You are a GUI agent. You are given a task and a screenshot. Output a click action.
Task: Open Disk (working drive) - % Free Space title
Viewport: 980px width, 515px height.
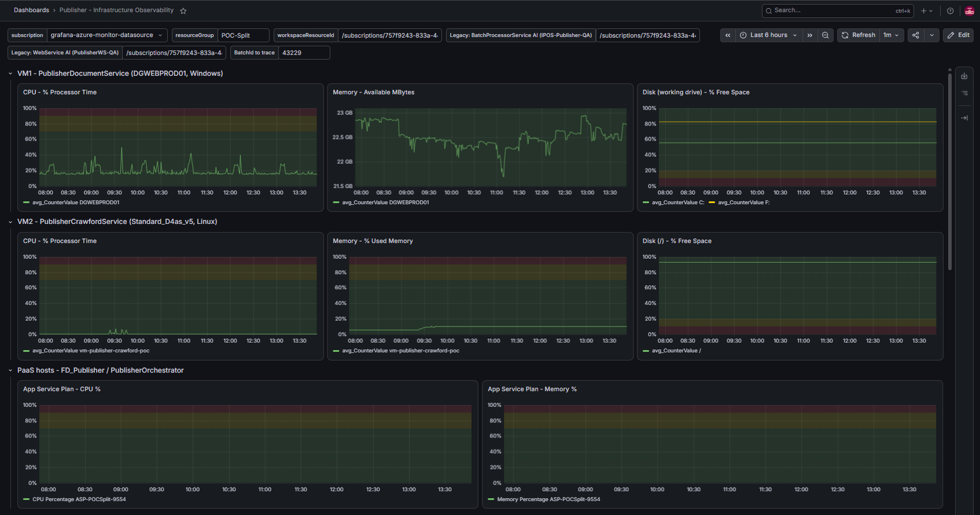[696, 93]
